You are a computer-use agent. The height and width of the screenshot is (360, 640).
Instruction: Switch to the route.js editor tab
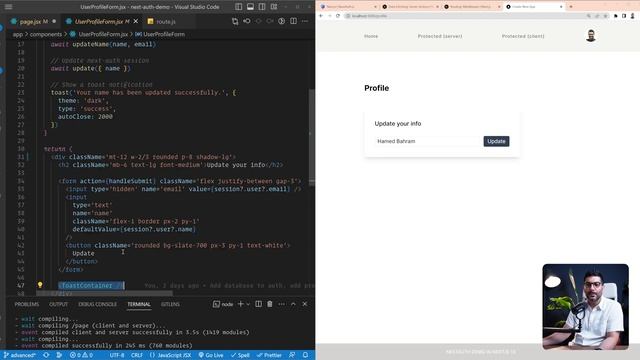coord(166,21)
